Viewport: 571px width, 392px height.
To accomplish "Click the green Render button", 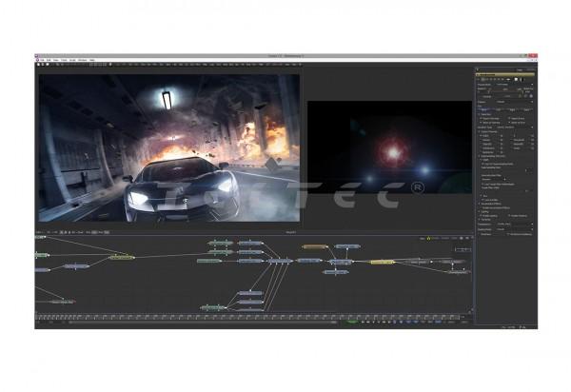I will pyautogui.click(x=352, y=322).
